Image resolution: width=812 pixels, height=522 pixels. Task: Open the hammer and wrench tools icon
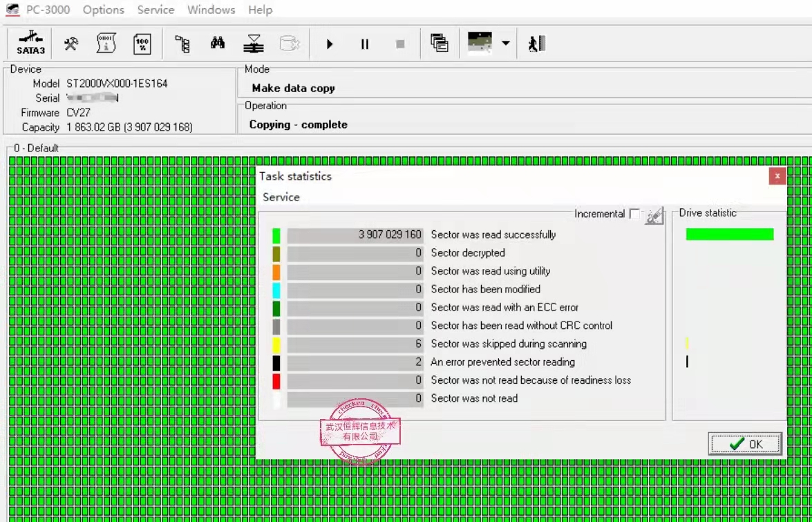(x=71, y=44)
